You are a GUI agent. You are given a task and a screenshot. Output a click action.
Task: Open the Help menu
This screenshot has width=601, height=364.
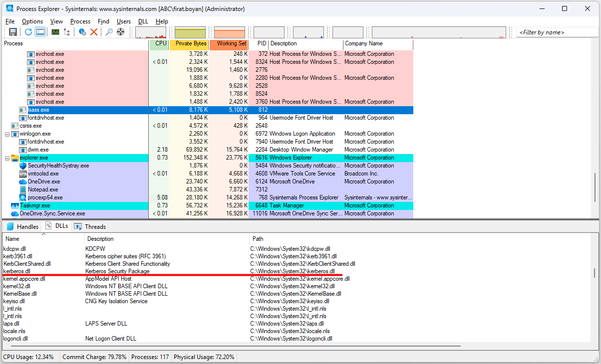(162, 21)
